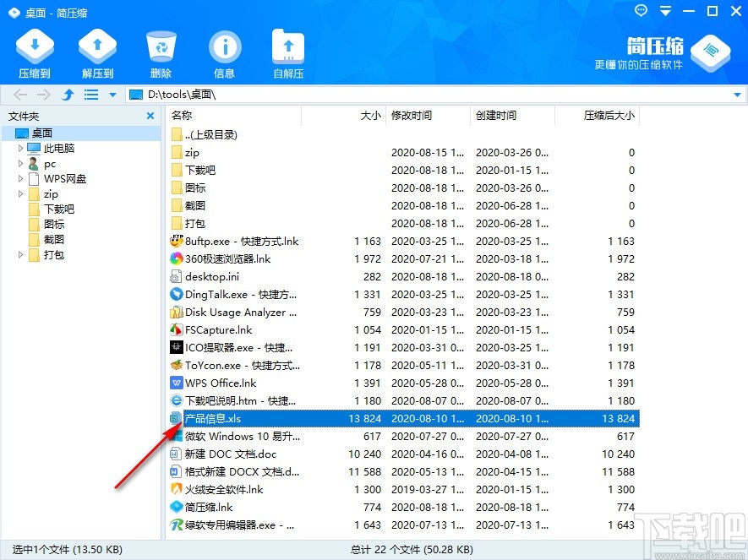The image size is (748, 560).
Task: Click the view-list icon in the navigation bar
Action: click(x=90, y=95)
